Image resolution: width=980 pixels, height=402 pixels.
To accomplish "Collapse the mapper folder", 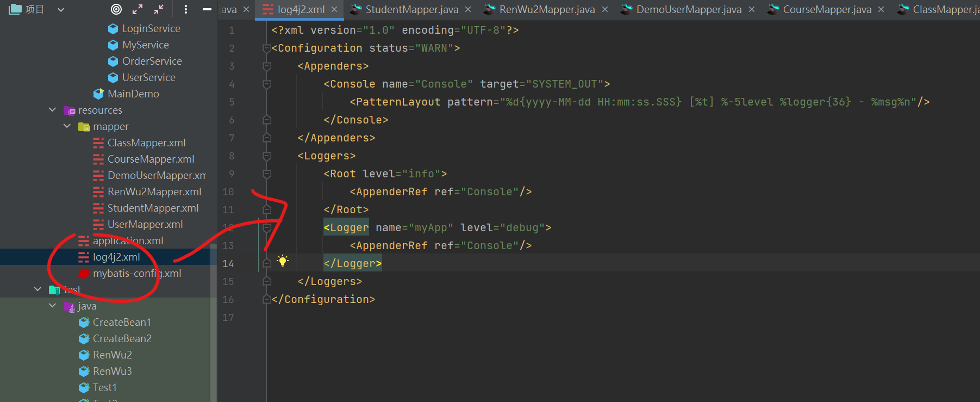I will tap(67, 126).
